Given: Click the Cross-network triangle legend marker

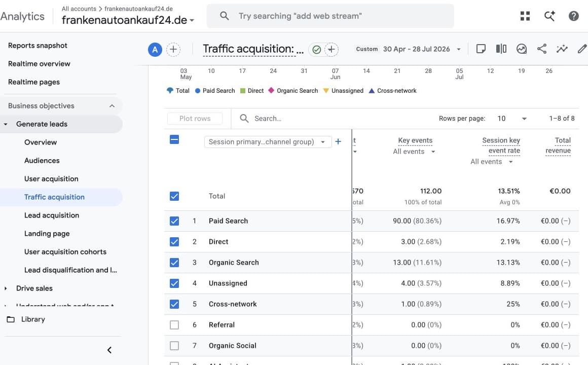Looking at the screenshot, I should 372,91.
